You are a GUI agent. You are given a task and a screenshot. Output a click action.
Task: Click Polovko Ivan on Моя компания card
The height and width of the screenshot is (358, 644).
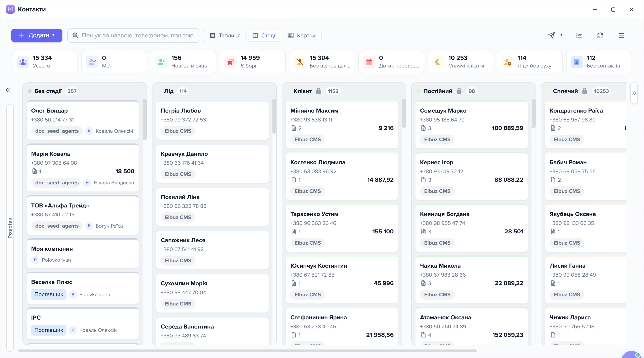point(56,260)
